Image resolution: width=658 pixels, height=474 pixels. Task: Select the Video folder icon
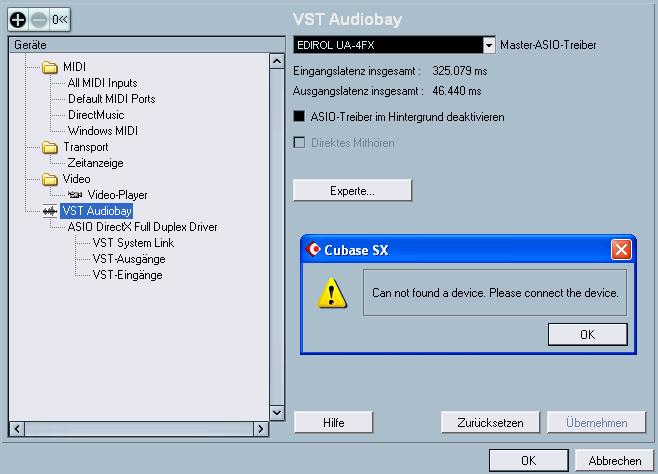[x=50, y=179]
